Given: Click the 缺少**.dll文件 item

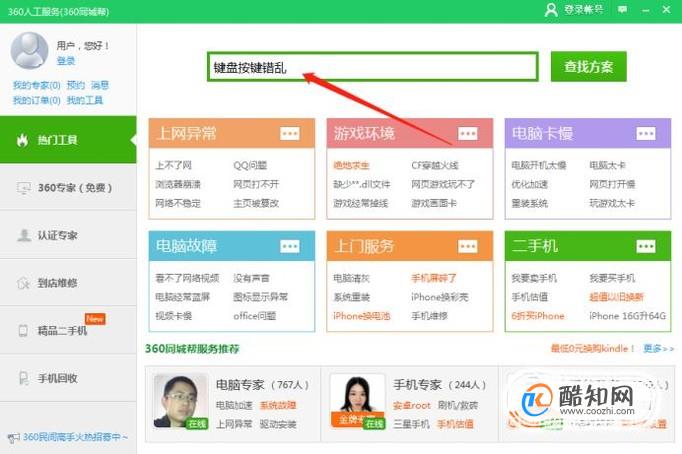Looking at the screenshot, I should pyautogui.click(x=362, y=184).
